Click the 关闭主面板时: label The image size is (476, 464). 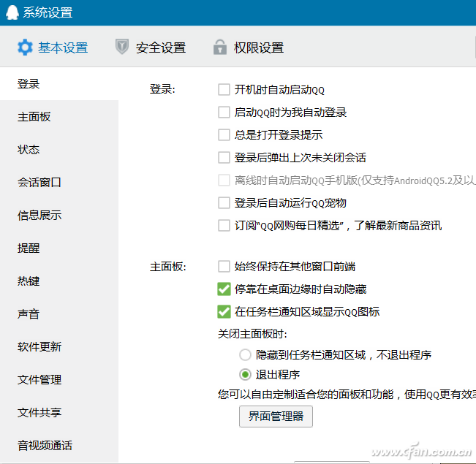tap(252, 334)
